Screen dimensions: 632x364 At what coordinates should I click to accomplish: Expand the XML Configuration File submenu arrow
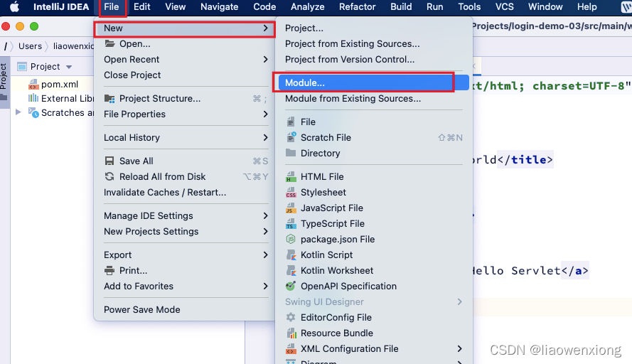(459, 348)
